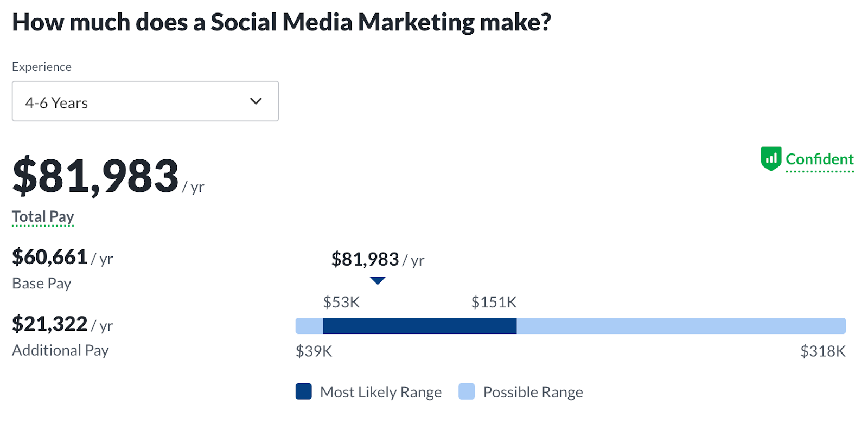Click the right light blue portion of salary bar
The width and height of the screenshot is (868, 424).
point(681,326)
